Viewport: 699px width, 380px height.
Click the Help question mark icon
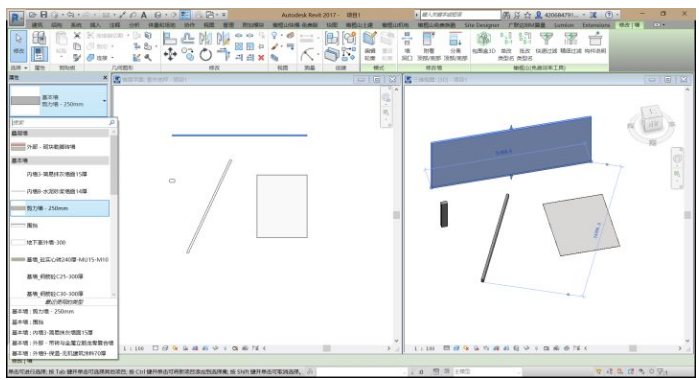click(609, 15)
